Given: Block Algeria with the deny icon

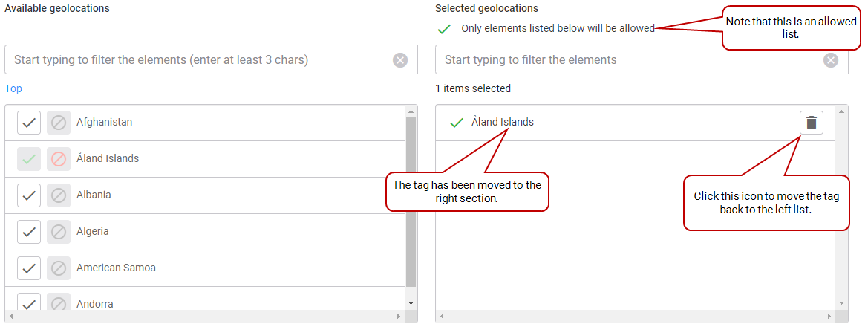Looking at the screenshot, I should 59,232.
